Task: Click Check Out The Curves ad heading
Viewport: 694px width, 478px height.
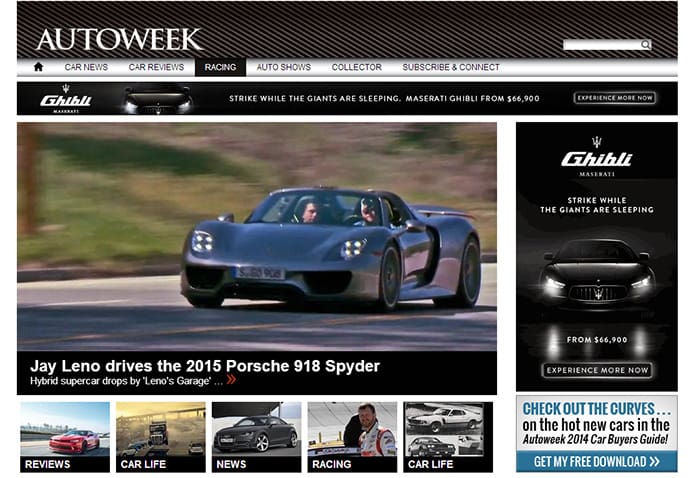Action: (x=596, y=409)
